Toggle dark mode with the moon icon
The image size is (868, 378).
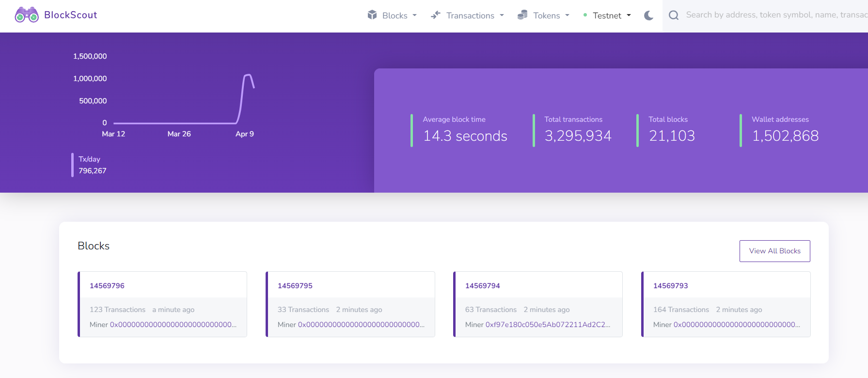coord(648,16)
